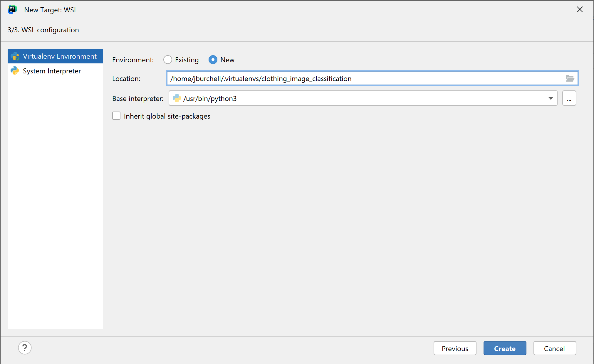Viewport: 594px width, 364px height.
Task: Cancel the New Target dialog
Action: (554, 348)
